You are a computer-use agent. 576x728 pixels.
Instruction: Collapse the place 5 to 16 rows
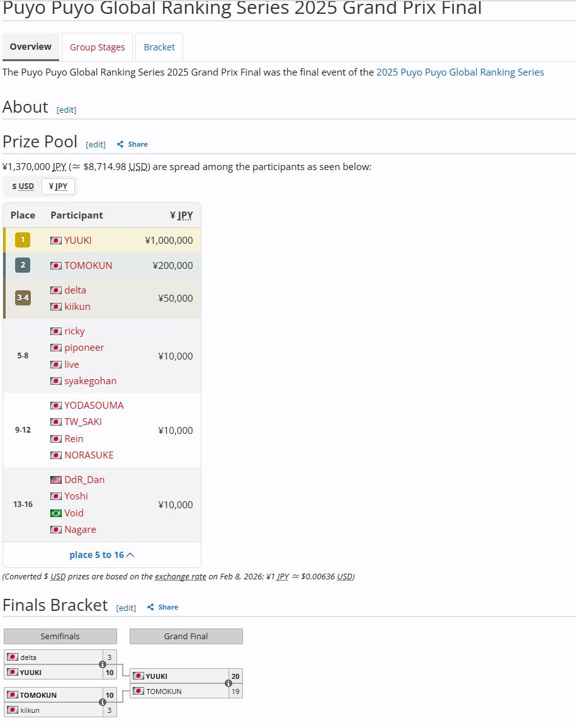tap(101, 555)
